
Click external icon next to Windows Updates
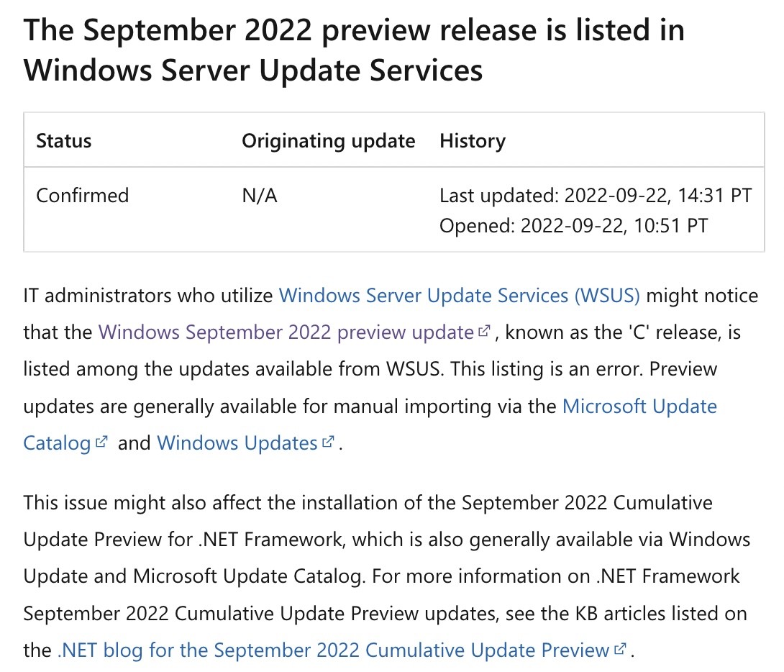[x=328, y=442]
